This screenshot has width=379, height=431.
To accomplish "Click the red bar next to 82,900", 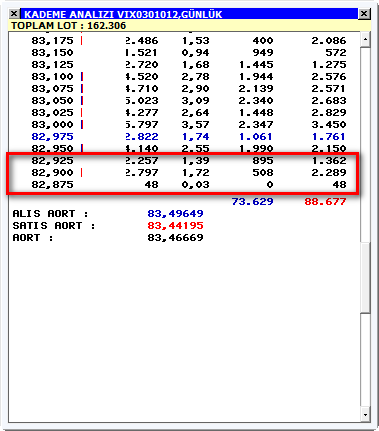I will [x=82, y=173].
